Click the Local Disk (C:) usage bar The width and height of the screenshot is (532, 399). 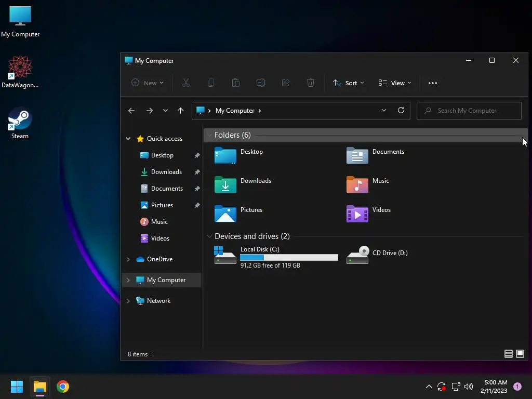[x=289, y=258]
